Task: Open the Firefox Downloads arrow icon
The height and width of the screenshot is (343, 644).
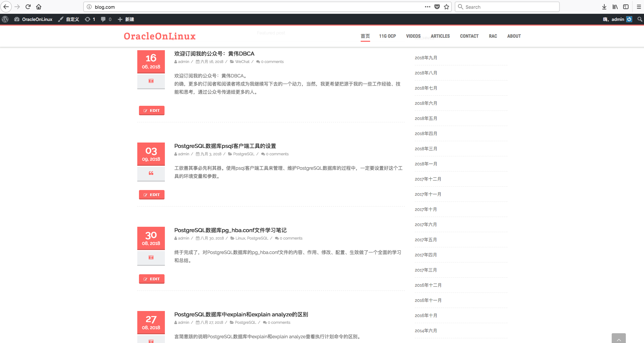Action: tap(604, 7)
